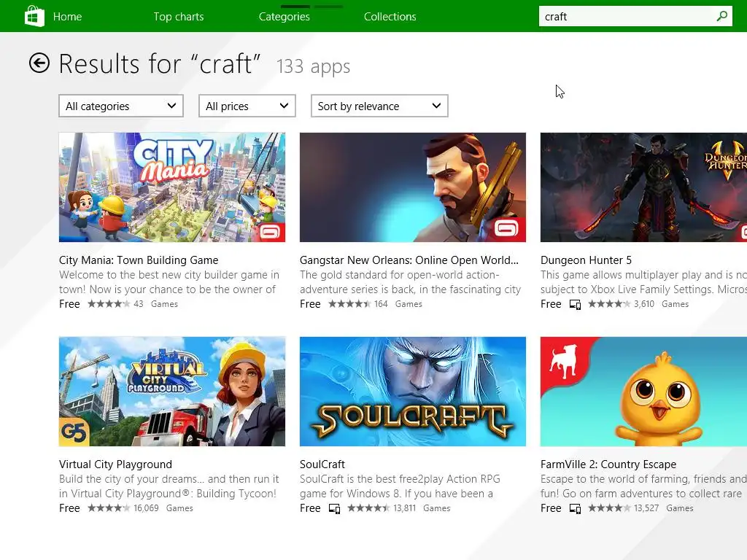The image size is (747, 560).
Task: Open FarmVille 2: Country Escape title
Action: [608, 464]
